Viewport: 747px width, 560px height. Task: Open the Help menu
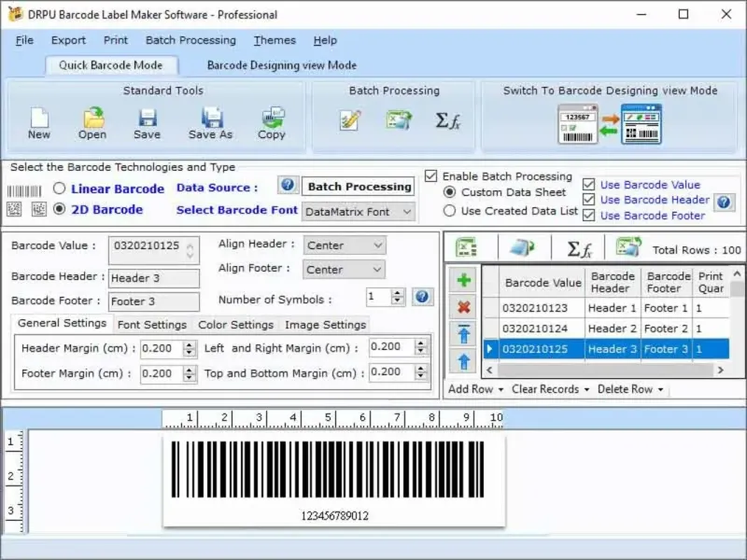pos(325,40)
